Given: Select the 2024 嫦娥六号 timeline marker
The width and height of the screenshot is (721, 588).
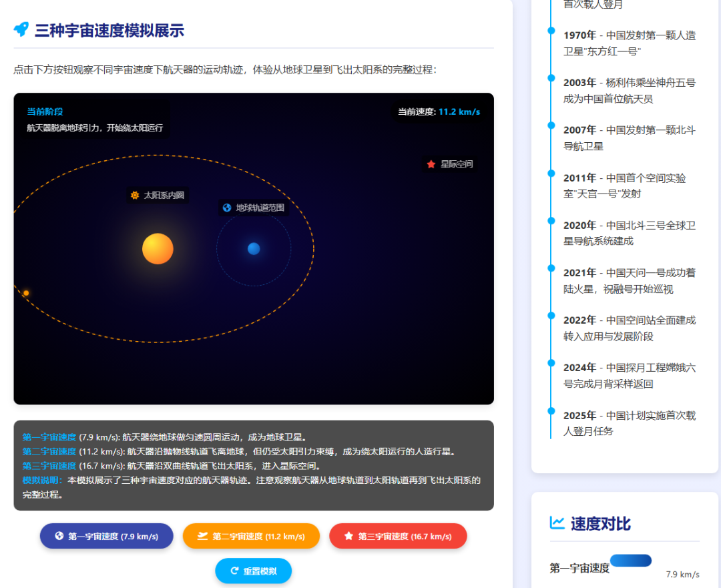Looking at the screenshot, I should (551, 363).
